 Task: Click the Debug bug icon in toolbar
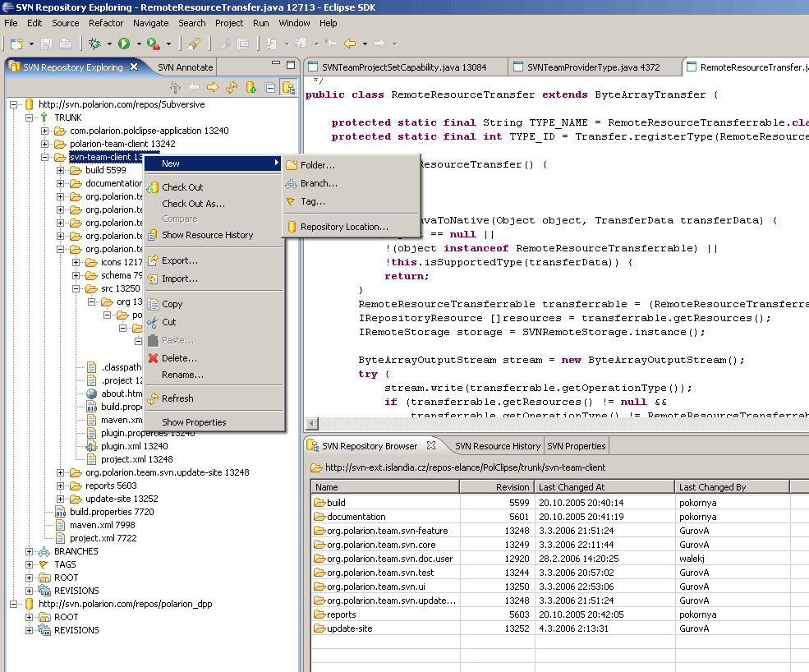(x=95, y=44)
